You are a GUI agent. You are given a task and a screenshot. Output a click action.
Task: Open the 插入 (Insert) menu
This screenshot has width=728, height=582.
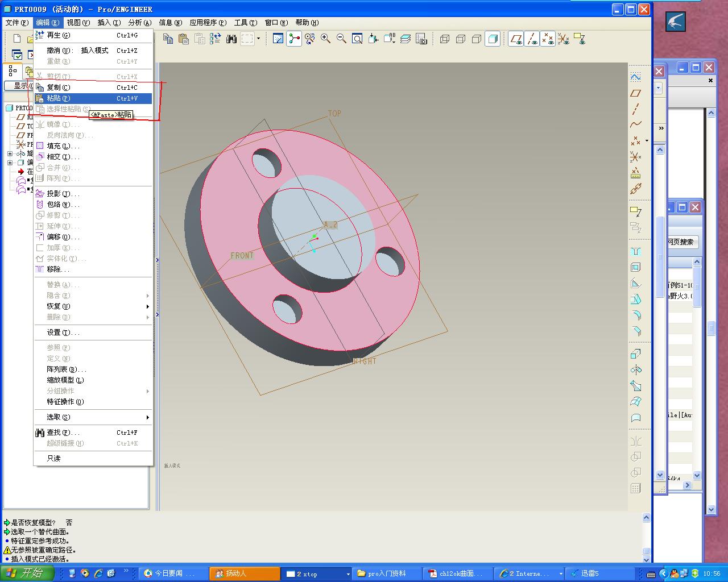point(109,23)
